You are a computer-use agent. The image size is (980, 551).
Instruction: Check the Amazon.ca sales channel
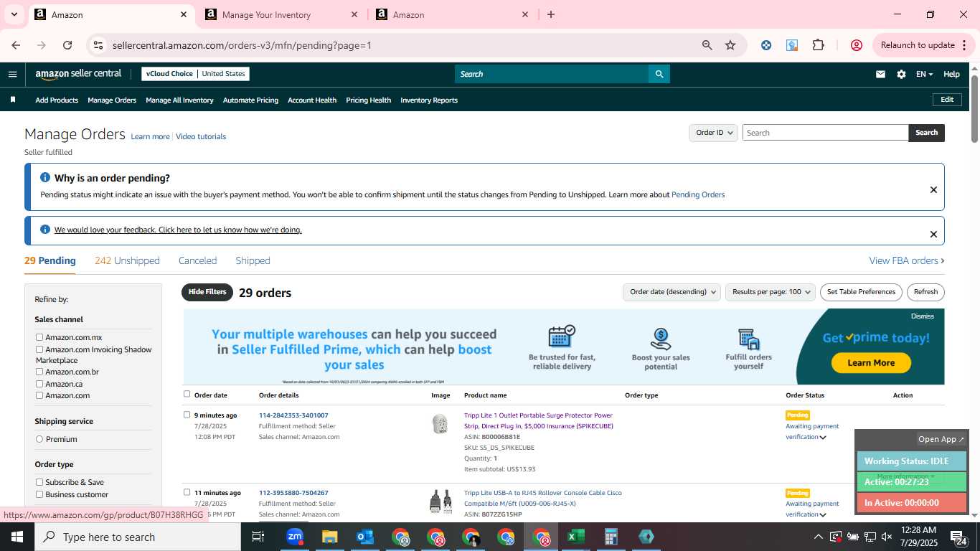tap(39, 384)
